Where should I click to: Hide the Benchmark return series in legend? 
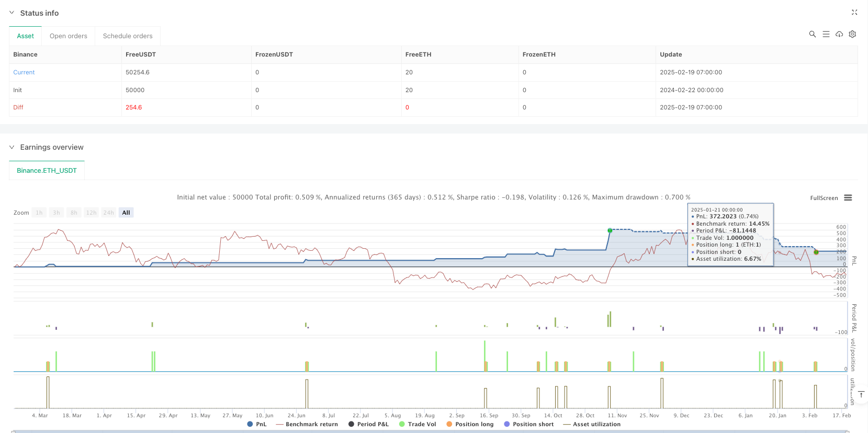click(307, 424)
